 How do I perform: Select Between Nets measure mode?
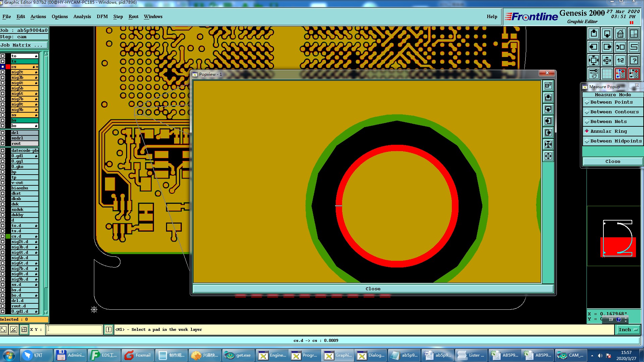pos(613,122)
